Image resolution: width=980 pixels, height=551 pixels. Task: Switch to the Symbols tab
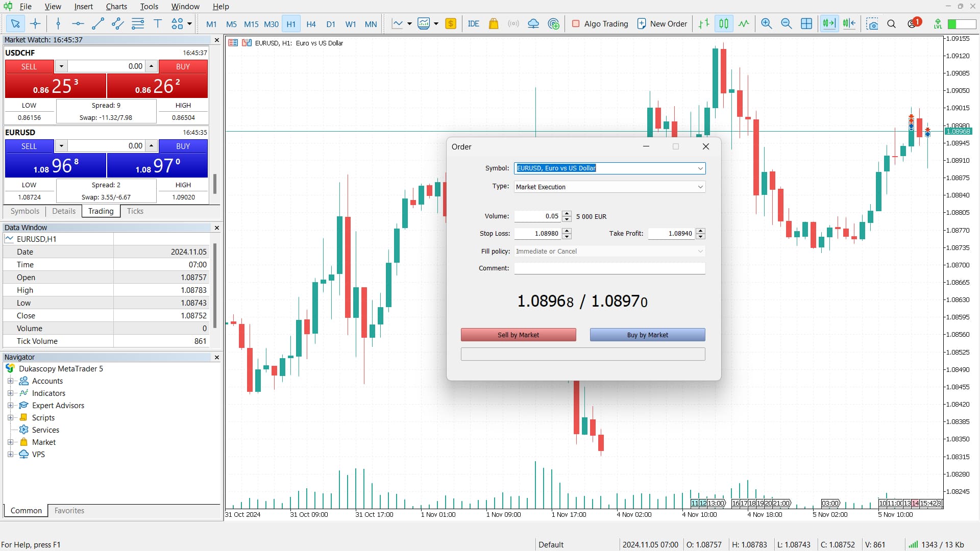24,211
